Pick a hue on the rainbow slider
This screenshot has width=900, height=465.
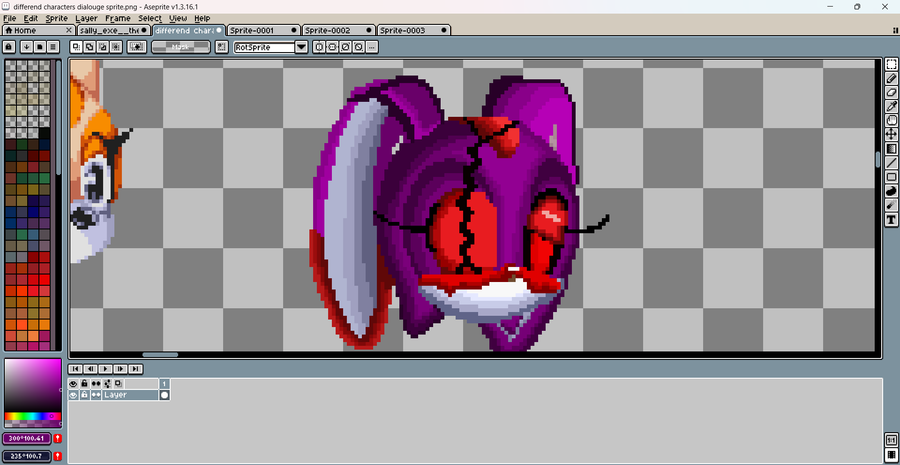click(32, 416)
